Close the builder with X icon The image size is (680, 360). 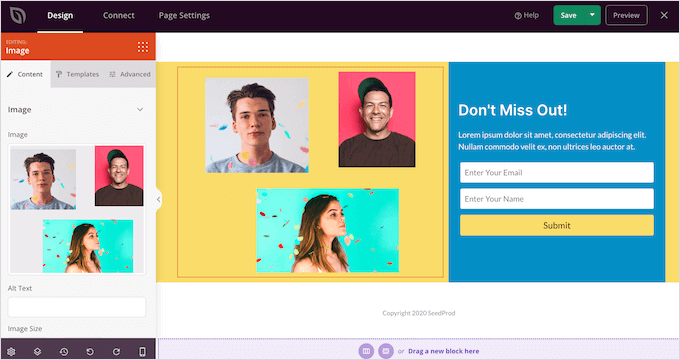coord(664,15)
